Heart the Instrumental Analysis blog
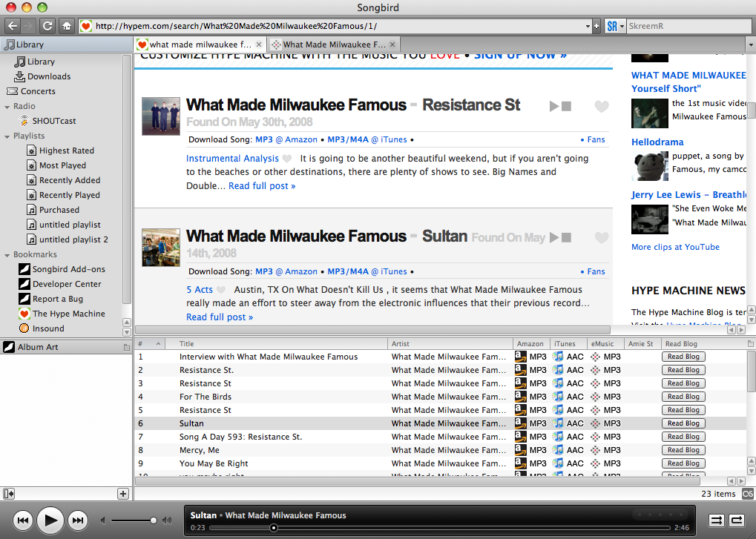The width and height of the screenshot is (756, 539). (287, 159)
